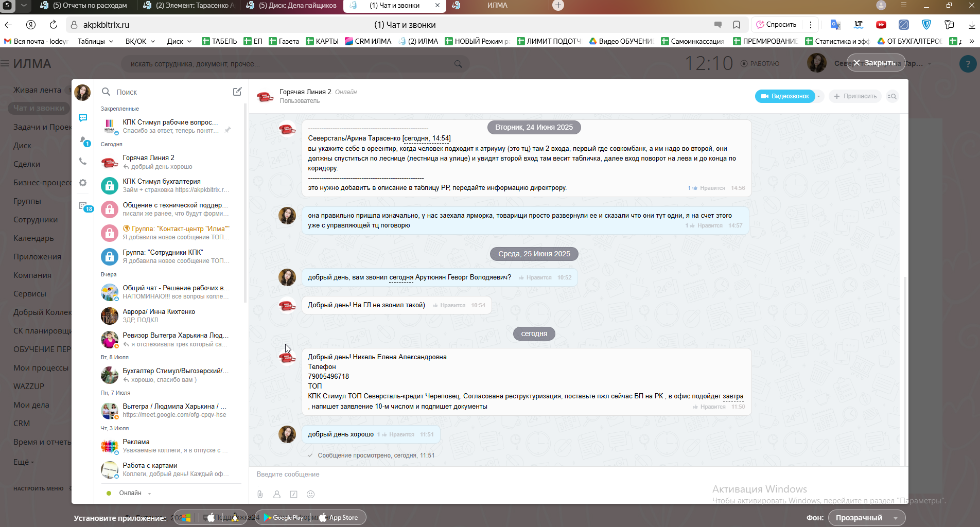Click the slash command icon under message box

click(x=293, y=494)
